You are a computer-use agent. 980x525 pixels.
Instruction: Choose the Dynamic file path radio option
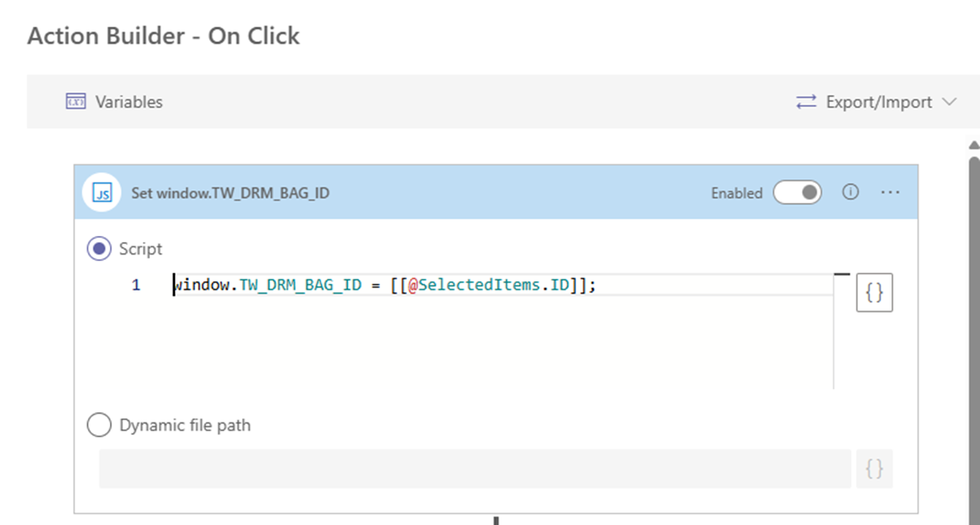[x=99, y=425]
